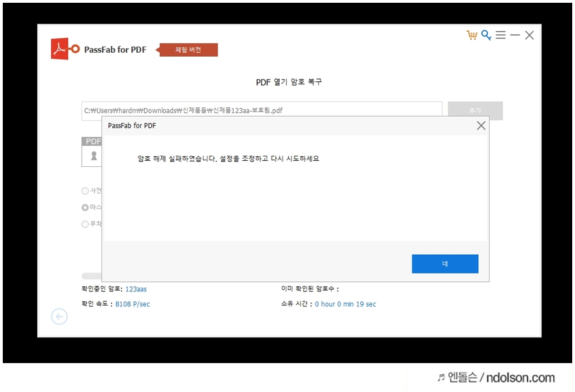Screen dimensions: 575x392
Task: Click the speed value 8108 P/sec
Action: pos(132,304)
